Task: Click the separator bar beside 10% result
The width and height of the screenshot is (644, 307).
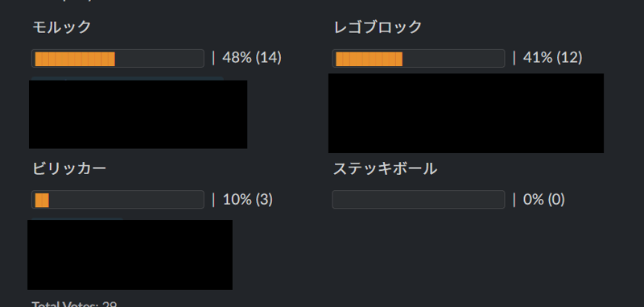Action: tap(213, 200)
